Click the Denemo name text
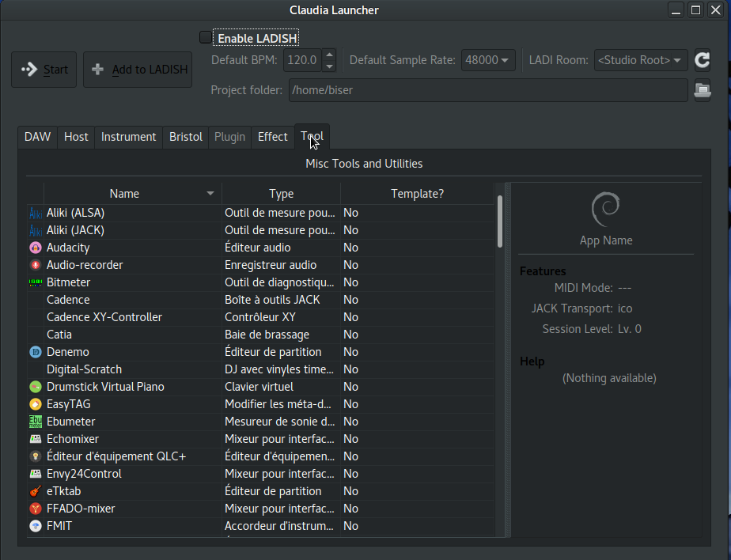The height and width of the screenshot is (560, 731). [68, 352]
